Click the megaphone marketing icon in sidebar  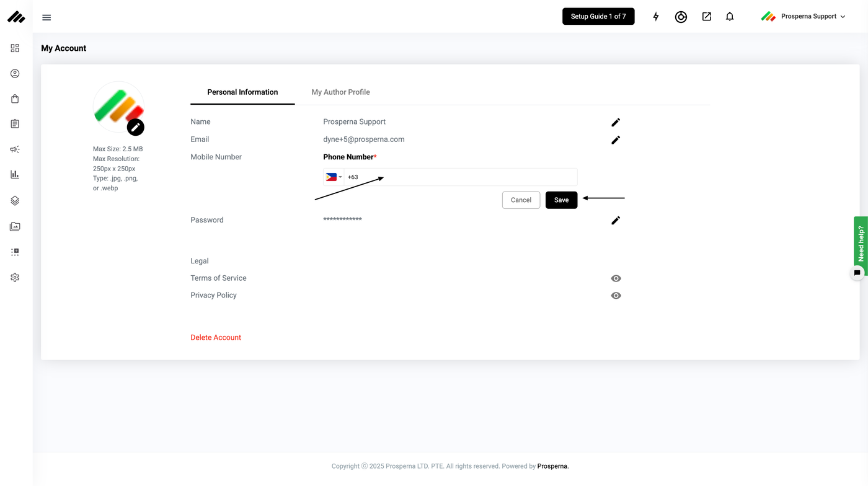click(15, 149)
